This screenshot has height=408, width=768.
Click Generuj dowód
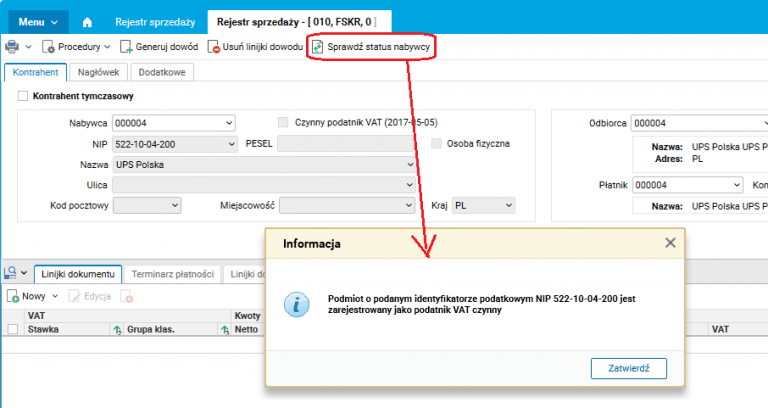[x=159, y=47]
